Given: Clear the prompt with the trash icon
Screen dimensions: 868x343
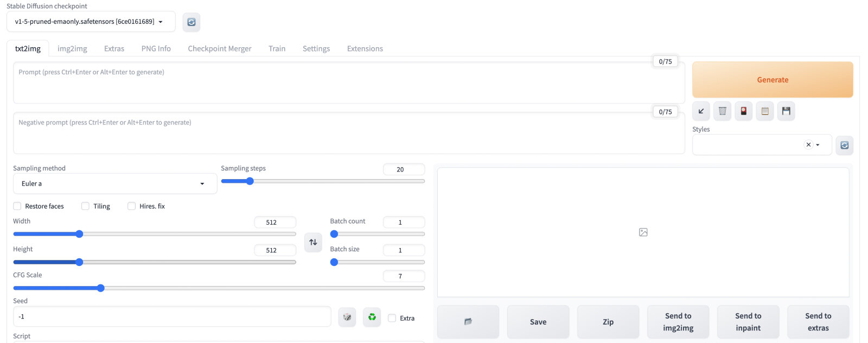Looking at the screenshot, I should tap(722, 111).
